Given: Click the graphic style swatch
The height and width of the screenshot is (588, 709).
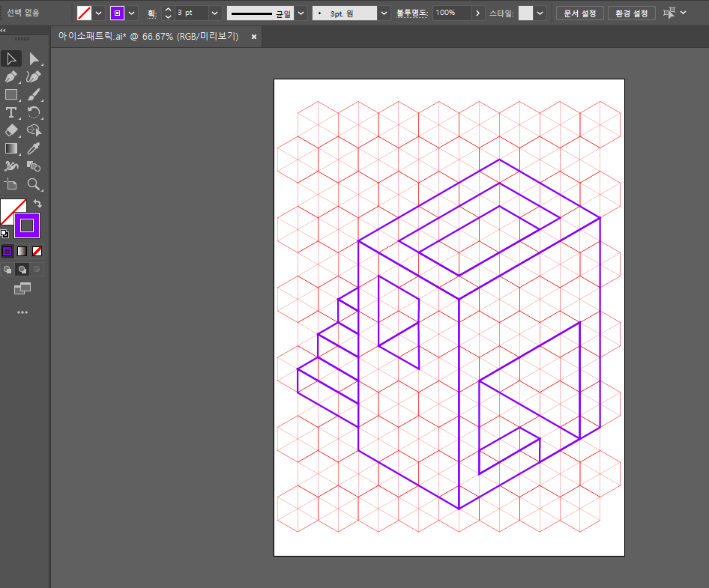Looking at the screenshot, I should click(525, 13).
